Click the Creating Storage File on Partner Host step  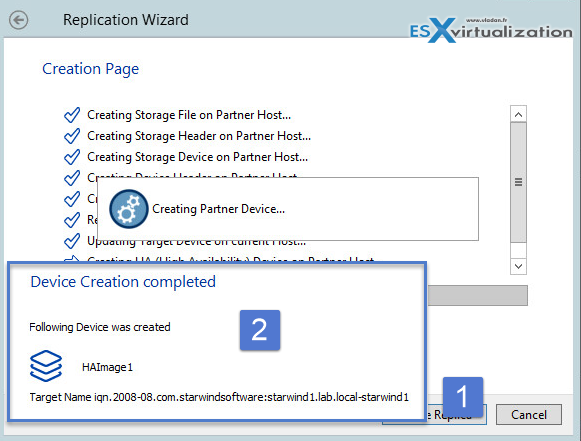[189, 115]
